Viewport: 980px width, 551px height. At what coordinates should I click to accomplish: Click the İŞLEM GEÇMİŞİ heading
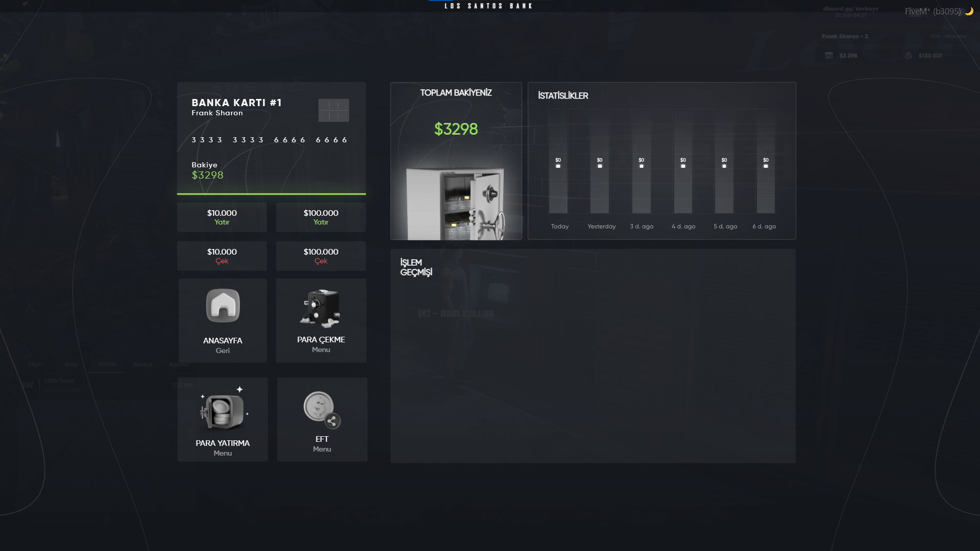[x=416, y=267]
